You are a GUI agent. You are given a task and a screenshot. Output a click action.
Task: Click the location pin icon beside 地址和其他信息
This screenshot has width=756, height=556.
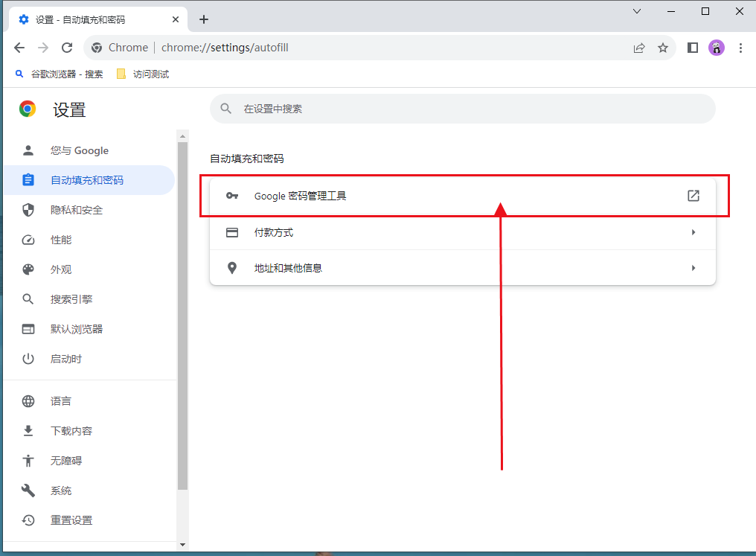click(x=232, y=268)
